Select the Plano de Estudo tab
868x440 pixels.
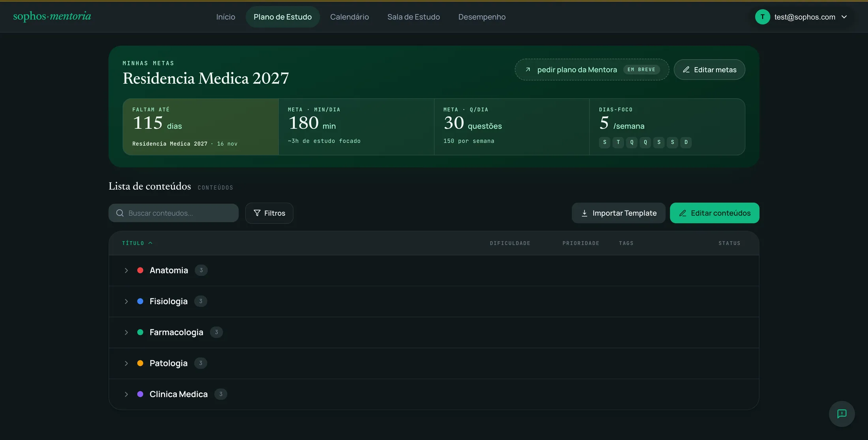(282, 17)
